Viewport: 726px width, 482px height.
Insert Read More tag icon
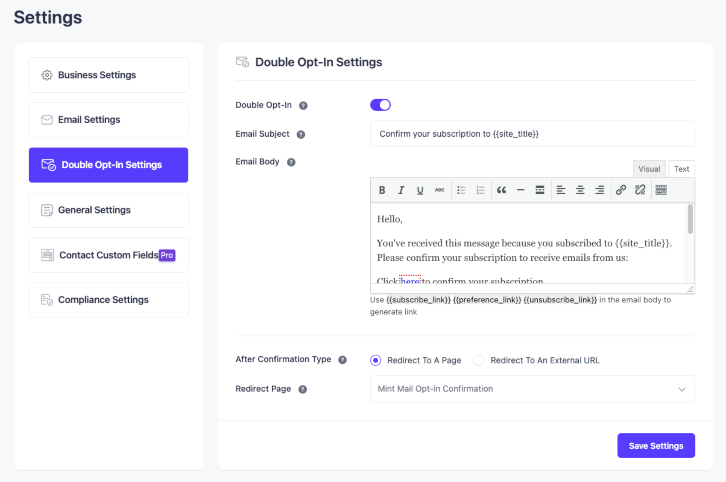click(x=540, y=190)
